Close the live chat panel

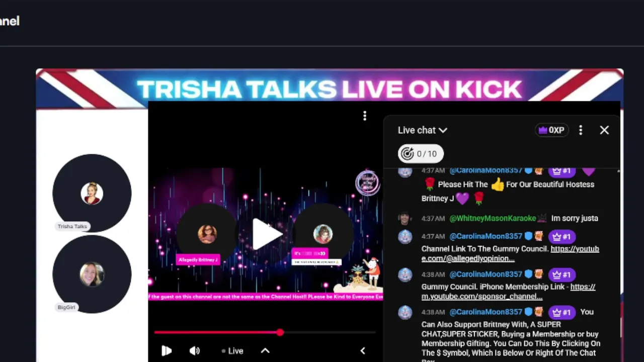(x=604, y=130)
